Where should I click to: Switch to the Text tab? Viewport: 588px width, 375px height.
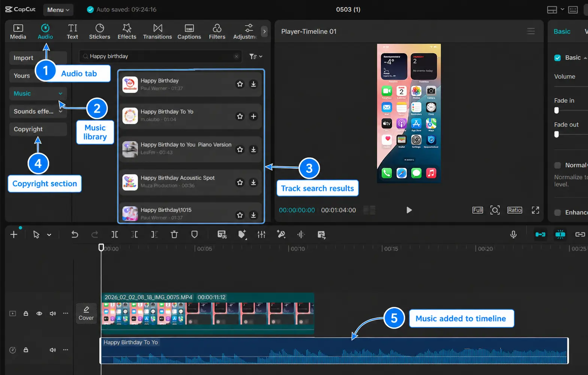(72, 31)
